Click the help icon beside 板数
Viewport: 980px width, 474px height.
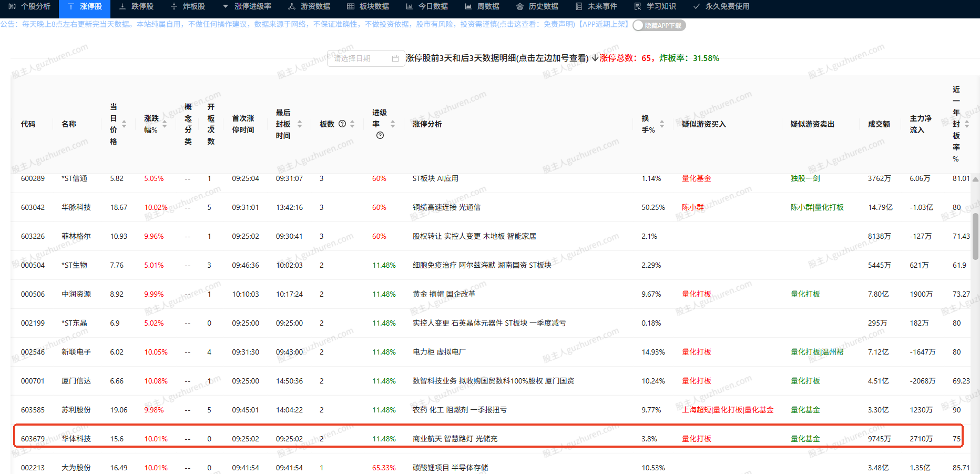click(x=342, y=124)
